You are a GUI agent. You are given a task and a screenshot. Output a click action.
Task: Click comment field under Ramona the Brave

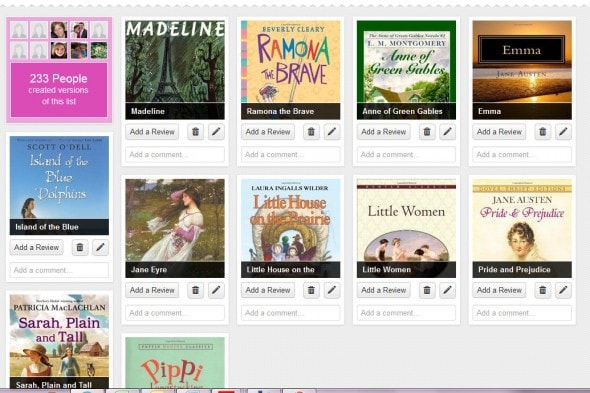[x=290, y=155]
